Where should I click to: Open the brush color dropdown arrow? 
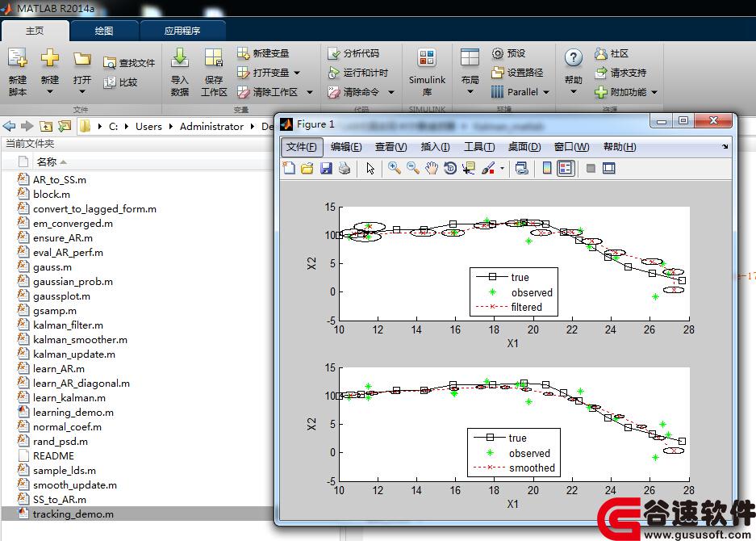tap(502, 169)
